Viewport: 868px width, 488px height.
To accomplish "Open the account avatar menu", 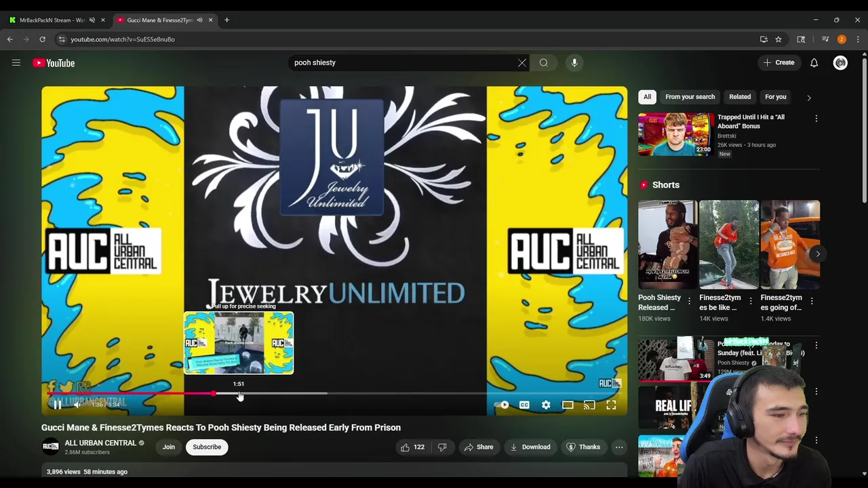I will pyautogui.click(x=840, y=63).
